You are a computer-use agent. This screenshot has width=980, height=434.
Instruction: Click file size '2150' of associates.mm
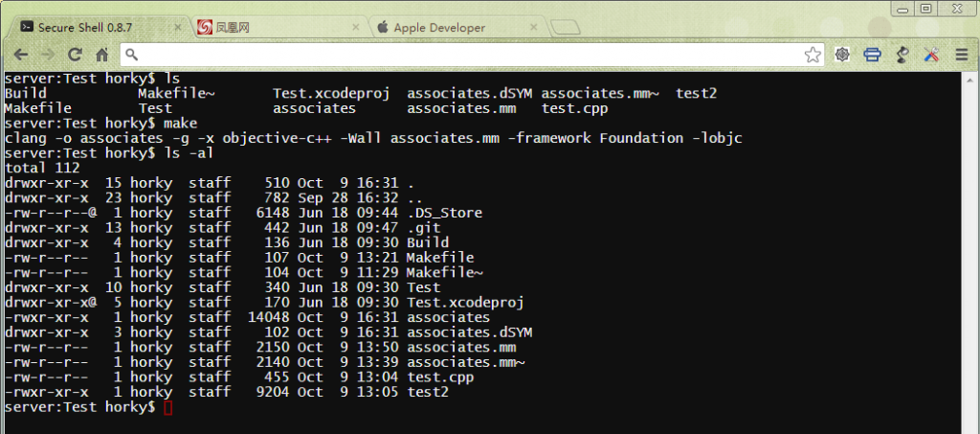pyautogui.click(x=273, y=348)
